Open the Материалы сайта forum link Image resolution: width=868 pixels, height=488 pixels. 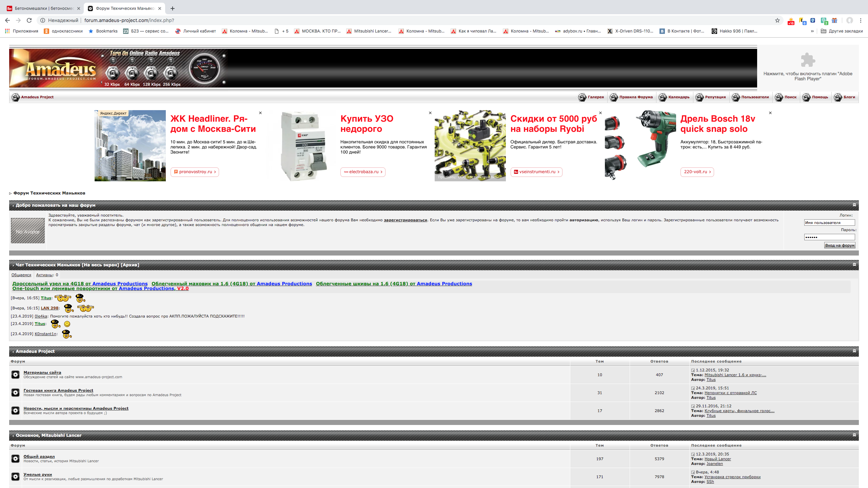click(42, 372)
